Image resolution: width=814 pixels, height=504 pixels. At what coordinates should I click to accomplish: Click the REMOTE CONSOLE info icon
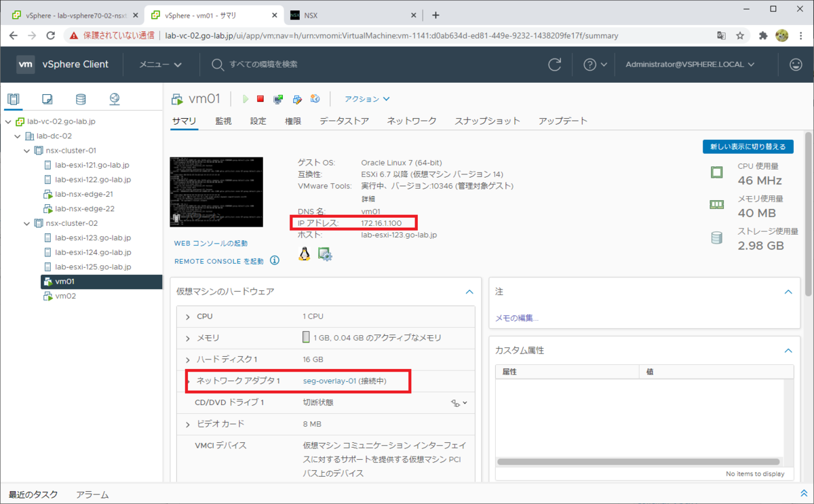[275, 260]
